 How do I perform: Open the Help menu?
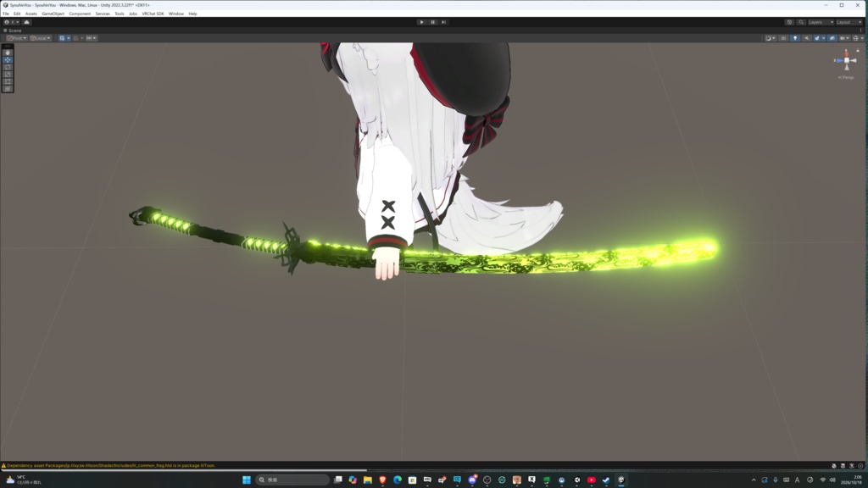coord(192,14)
